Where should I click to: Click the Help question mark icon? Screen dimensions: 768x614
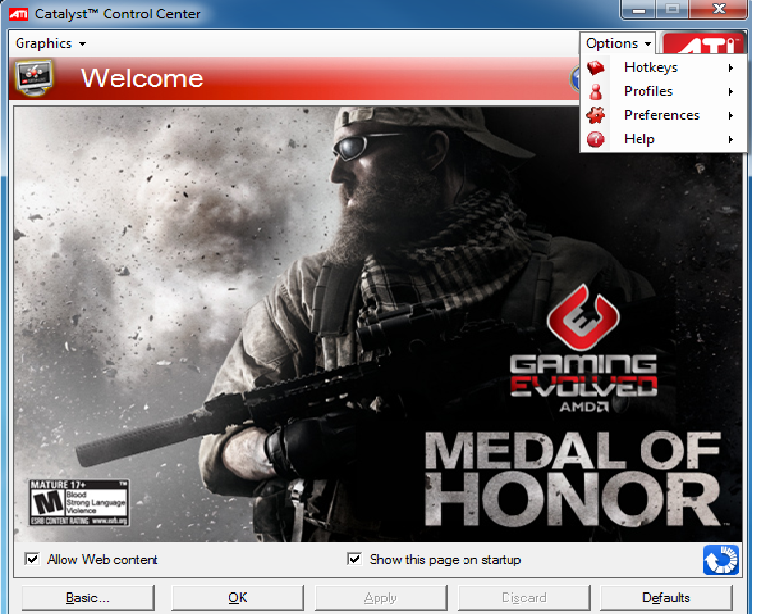pyautogui.click(x=596, y=140)
